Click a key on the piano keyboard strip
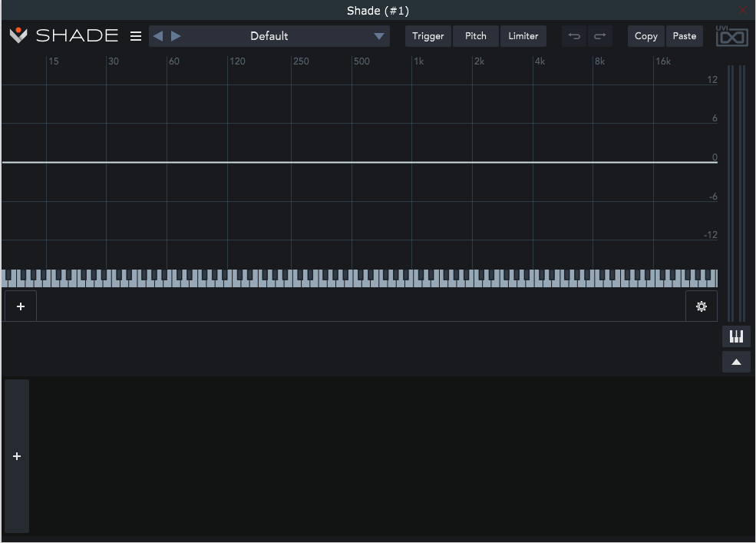 360,279
